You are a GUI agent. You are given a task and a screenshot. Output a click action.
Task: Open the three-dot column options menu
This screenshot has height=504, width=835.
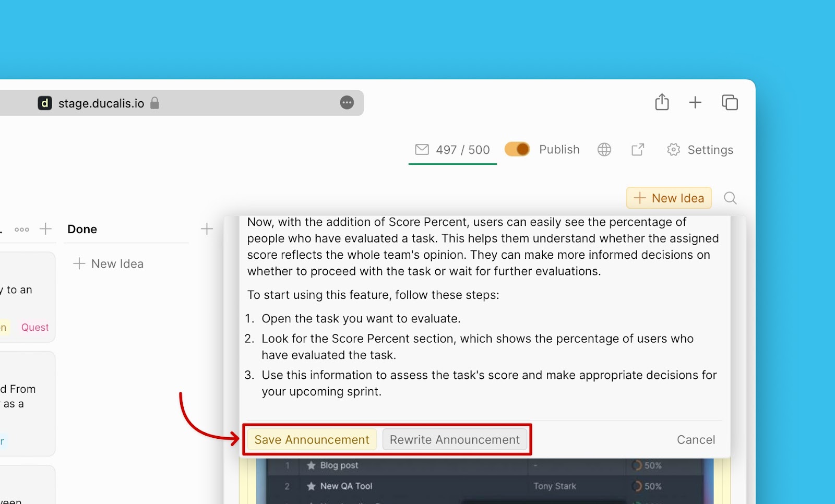coord(22,230)
